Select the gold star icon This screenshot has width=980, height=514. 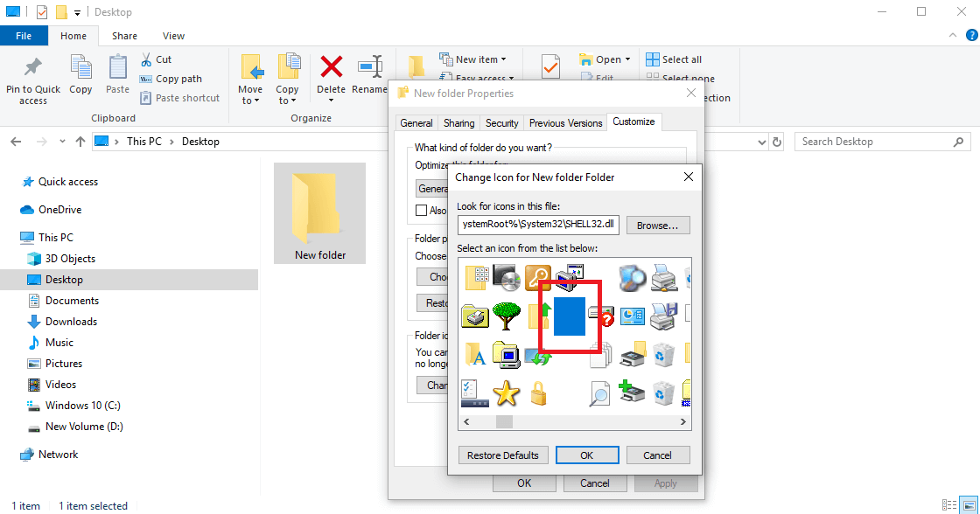507,393
